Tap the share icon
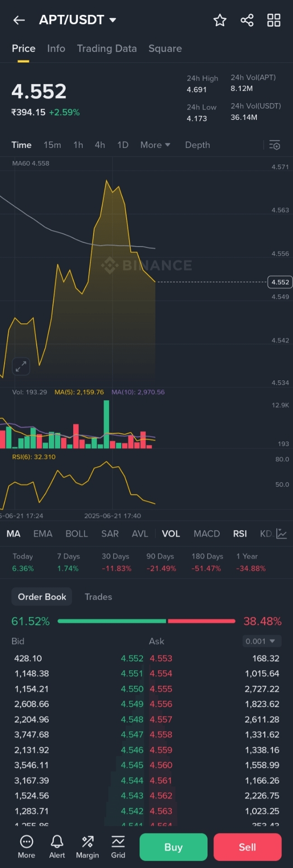Screen dimensions: 293x868 click(247, 20)
